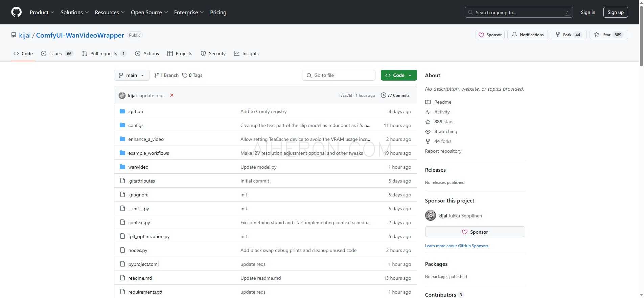The image size is (644, 298).
Task: Click the large Sponsor button in sidebar
Action: (475, 232)
